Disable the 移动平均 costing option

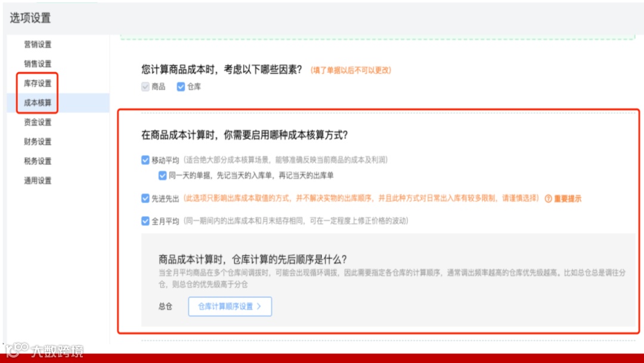[145, 159]
